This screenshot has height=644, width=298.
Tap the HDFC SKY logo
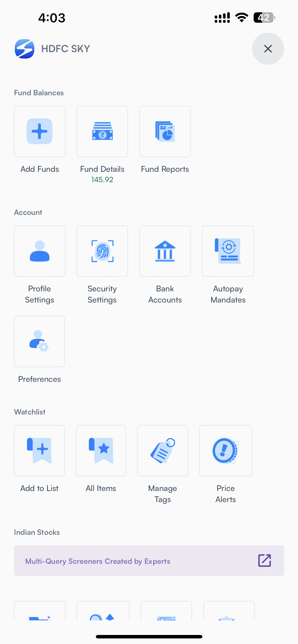pyautogui.click(x=25, y=49)
